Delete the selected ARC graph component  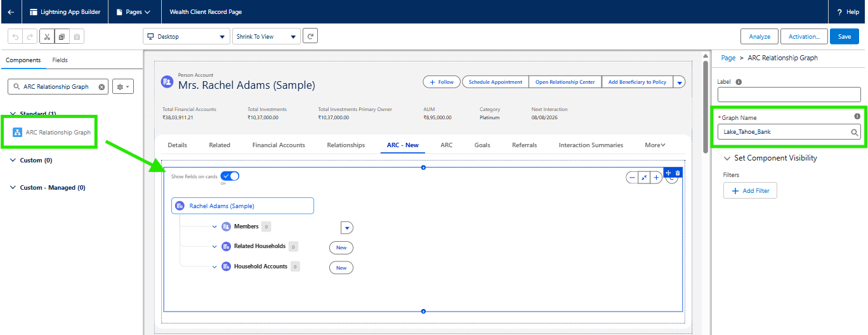tap(678, 173)
